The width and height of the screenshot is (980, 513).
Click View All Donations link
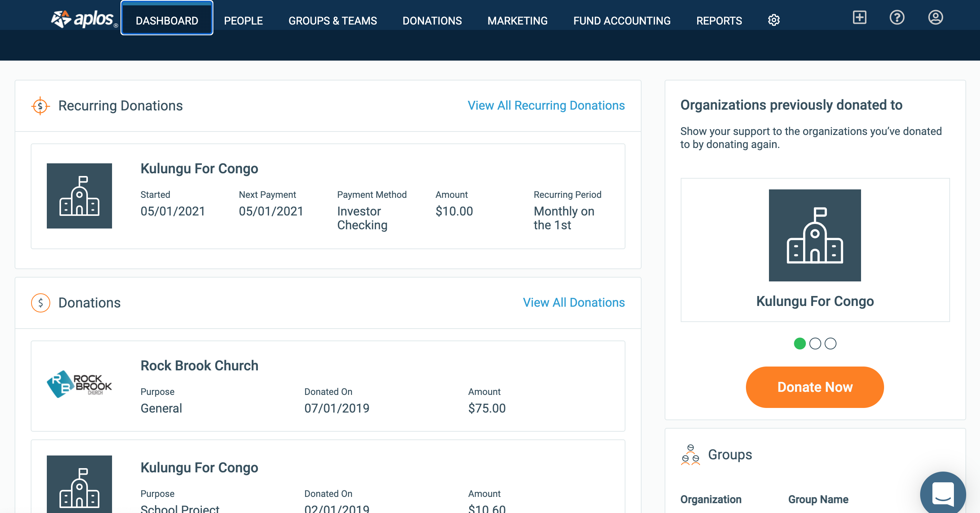click(x=574, y=303)
